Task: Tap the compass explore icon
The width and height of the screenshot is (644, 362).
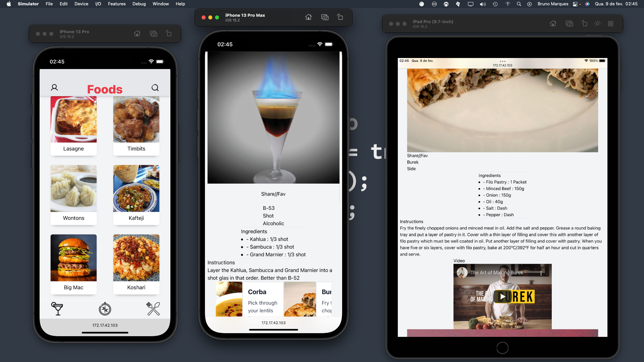Action: 105,309
